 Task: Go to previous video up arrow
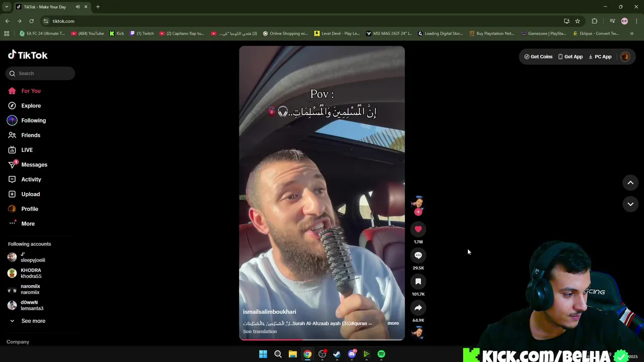(x=630, y=183)
